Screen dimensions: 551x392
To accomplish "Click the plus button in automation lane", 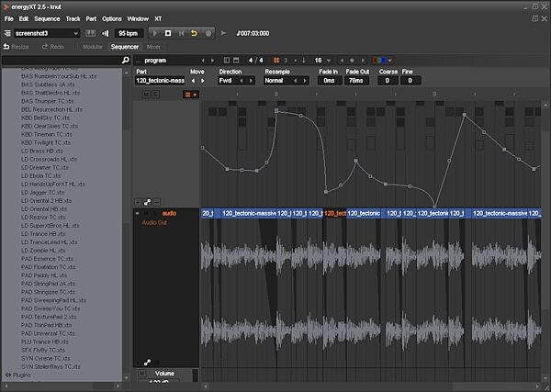I will click(138, 202).
